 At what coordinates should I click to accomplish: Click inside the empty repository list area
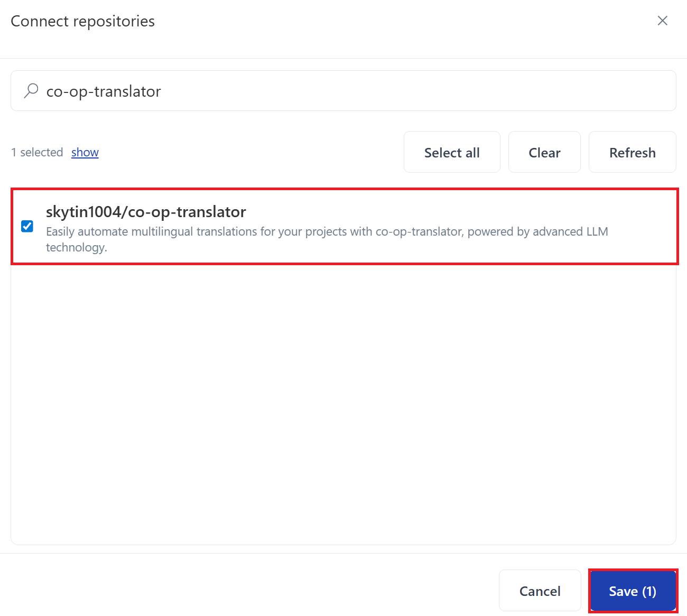(x=343, y=402)
